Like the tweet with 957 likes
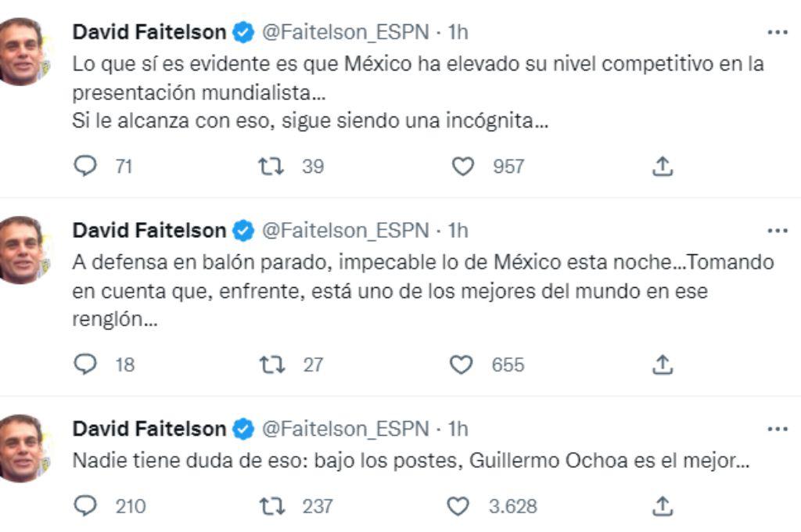The width and height of the screenshot is (801, 532). pos(464,164)
